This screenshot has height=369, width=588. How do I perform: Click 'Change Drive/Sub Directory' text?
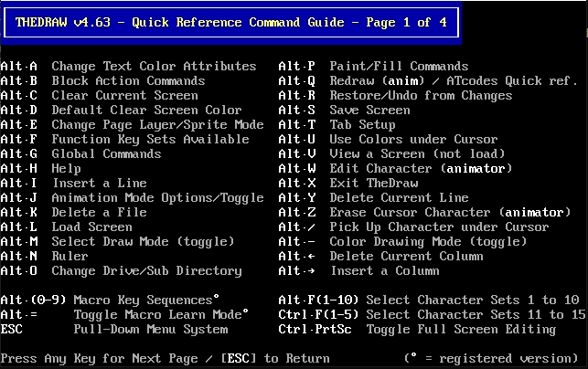click(x=146, y=271)
